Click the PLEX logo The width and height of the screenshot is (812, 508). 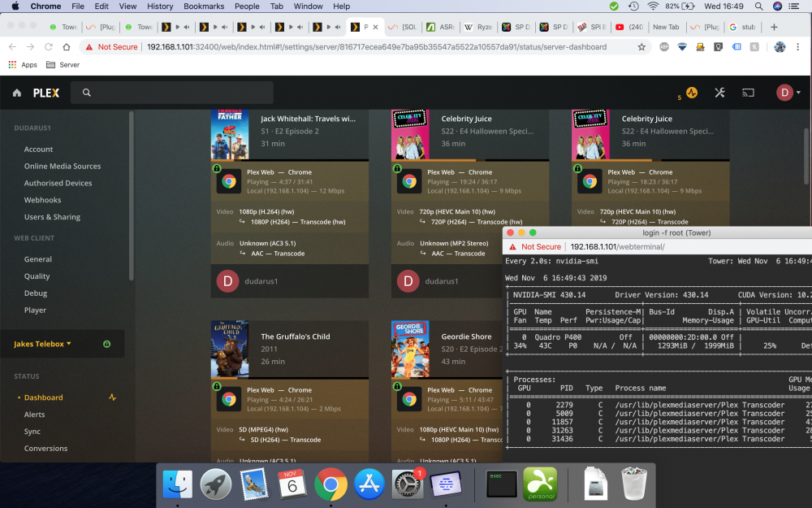[x=46, y=93]
